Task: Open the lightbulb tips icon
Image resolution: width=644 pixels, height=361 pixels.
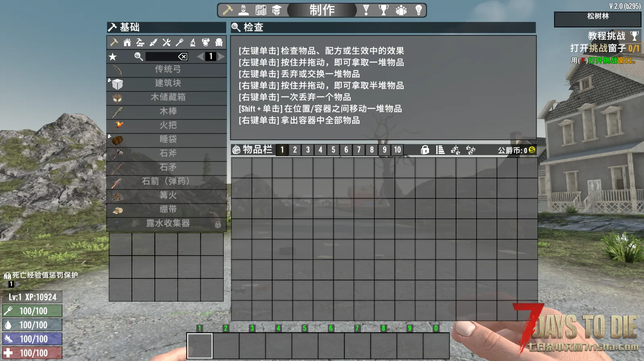Action: point(419,10)
